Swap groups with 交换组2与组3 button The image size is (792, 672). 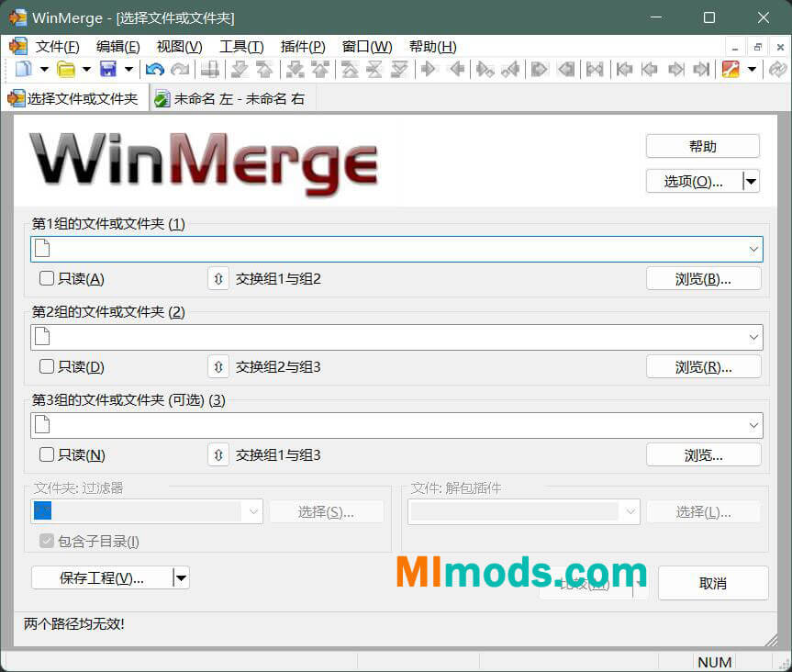[218, 366]
